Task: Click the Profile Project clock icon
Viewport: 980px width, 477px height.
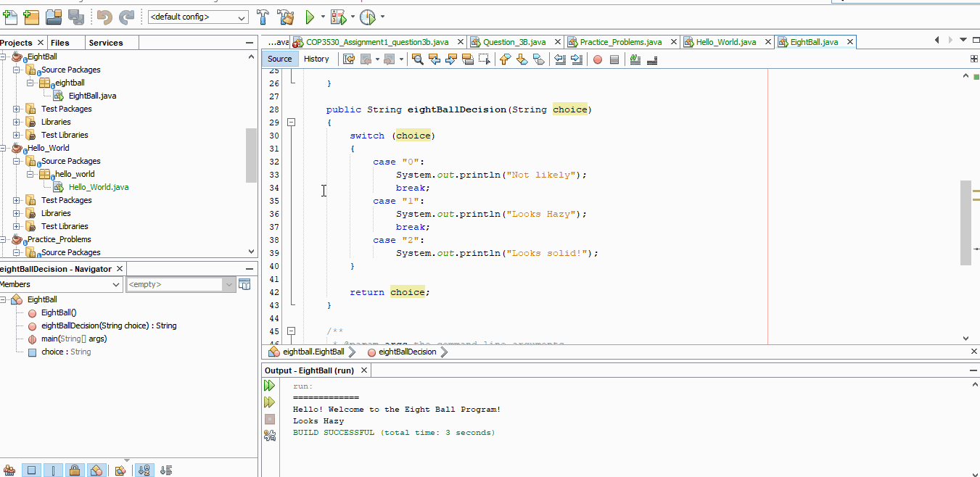Action: point(368,17)
